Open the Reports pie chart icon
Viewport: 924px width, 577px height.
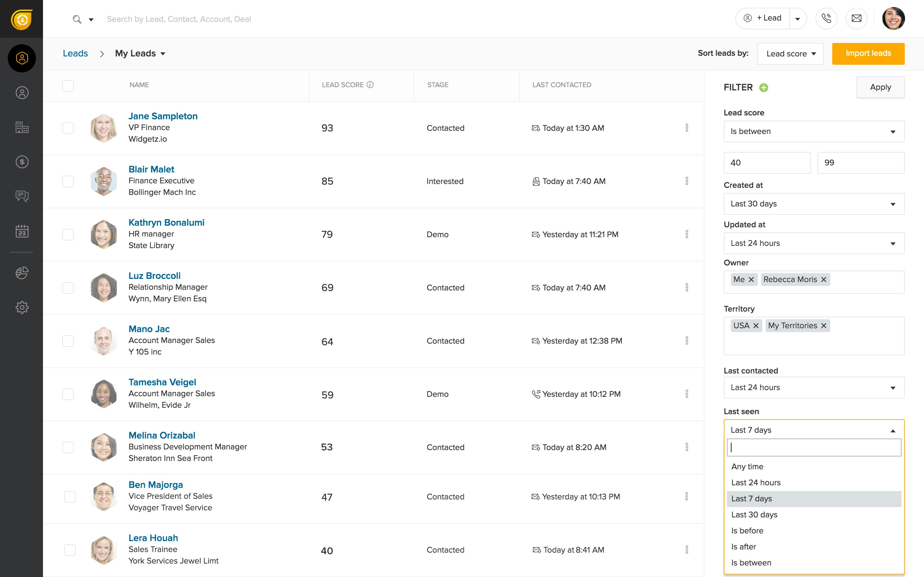[22, 272]
